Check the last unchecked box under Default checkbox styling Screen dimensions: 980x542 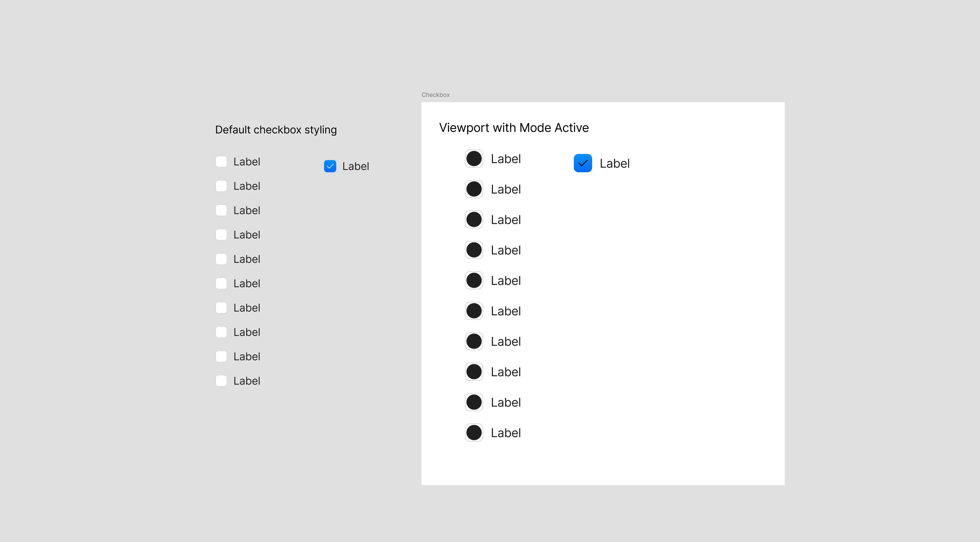click(x=221, y=381)
